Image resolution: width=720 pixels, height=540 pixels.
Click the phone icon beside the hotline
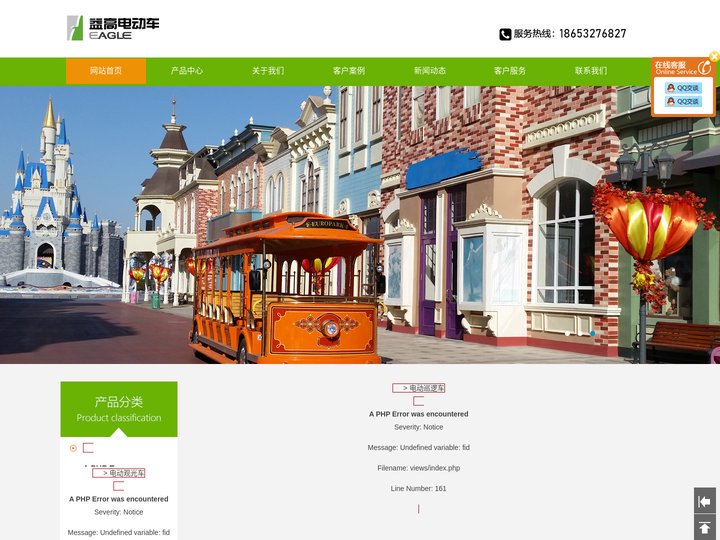click(505, 34)
